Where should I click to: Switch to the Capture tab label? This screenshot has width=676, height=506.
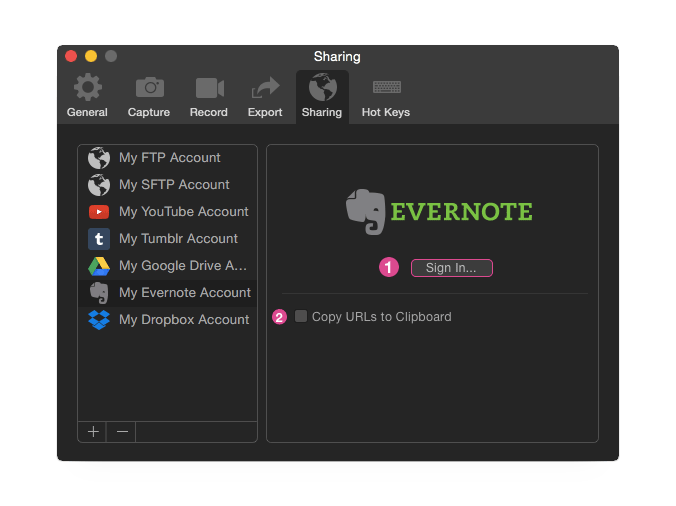click(149, 112)
